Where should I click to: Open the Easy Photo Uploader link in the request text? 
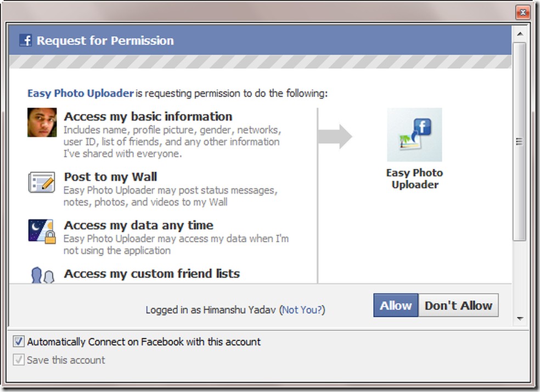click(81, 93)
